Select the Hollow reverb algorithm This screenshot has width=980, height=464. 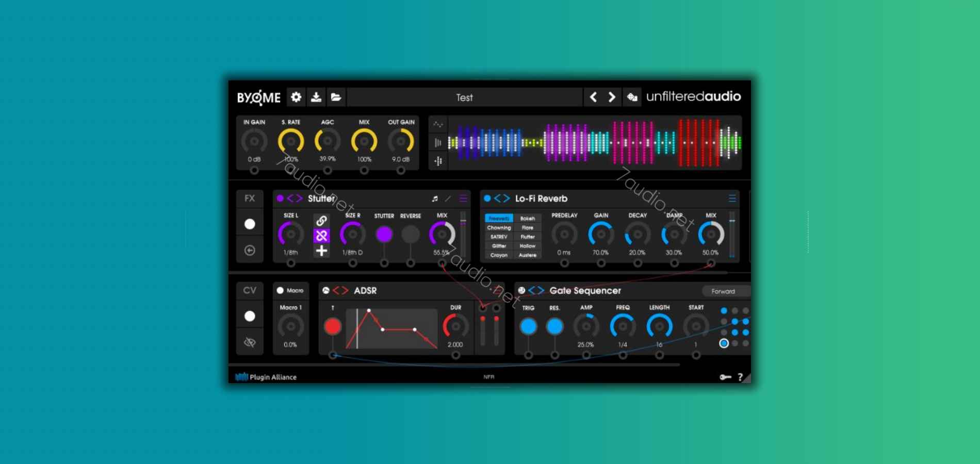point(527,246)
